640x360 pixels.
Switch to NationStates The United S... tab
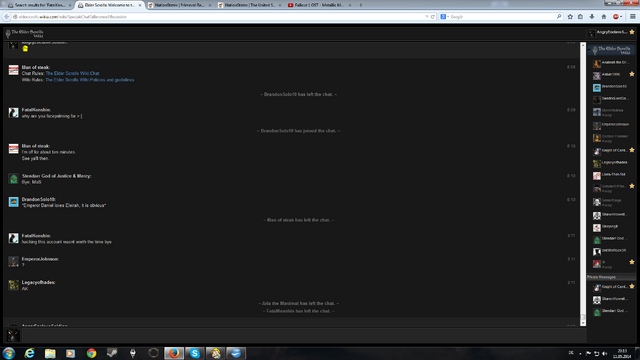[x=249, y=5]
